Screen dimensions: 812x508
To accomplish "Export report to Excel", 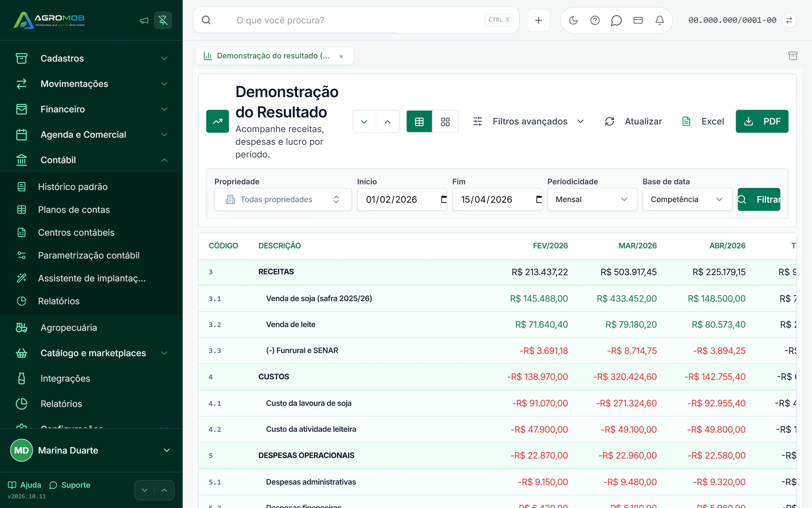I will (703, 121).
